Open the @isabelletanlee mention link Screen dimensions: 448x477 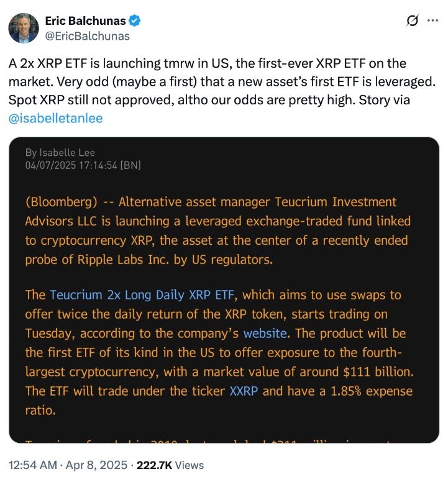(x=55, y=117)
